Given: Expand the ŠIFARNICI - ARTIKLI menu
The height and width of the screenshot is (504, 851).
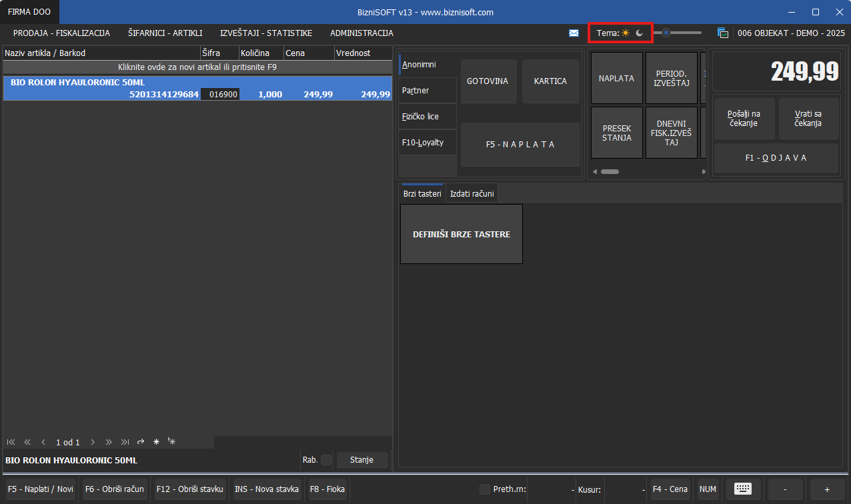Looking at the screenshot, I should 165,33.
